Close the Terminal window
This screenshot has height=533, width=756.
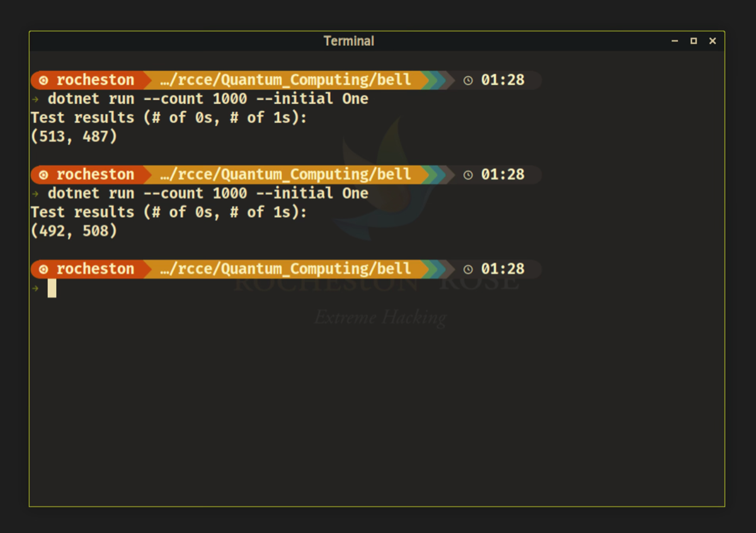point(713,41)
